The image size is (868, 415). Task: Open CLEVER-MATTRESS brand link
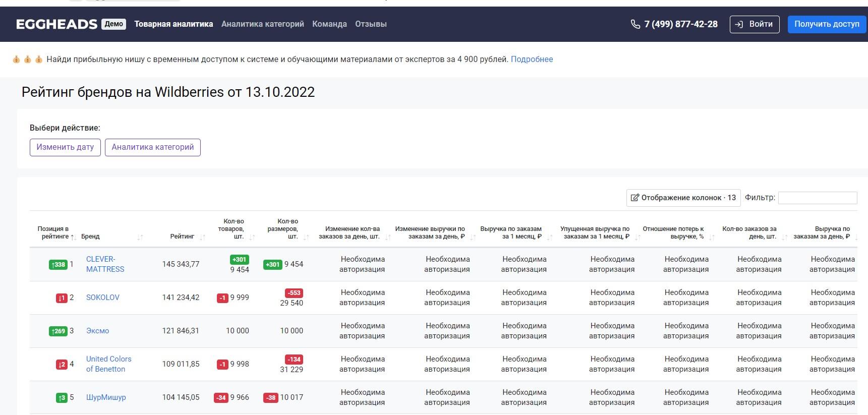105,264
